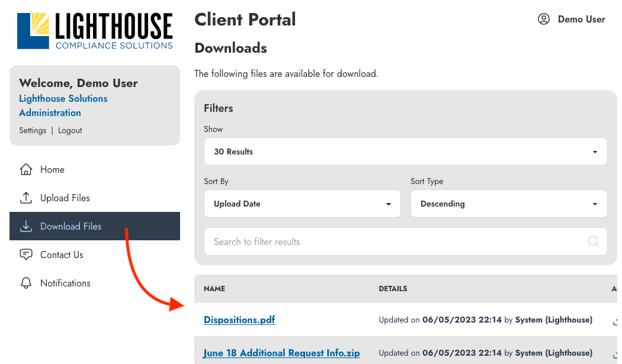Click the Notifications bell icon
This screenshot has height=364, width=622.
coord(26,283)
